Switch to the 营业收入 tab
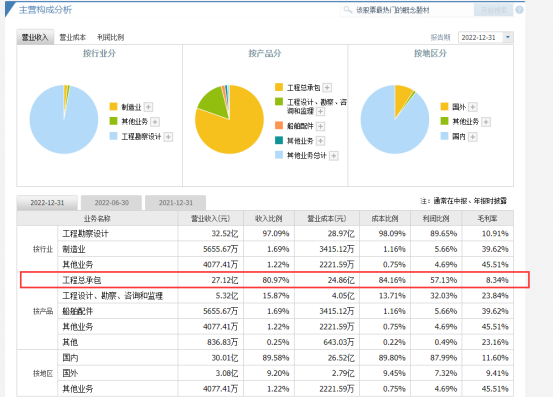 pos(35,37)
